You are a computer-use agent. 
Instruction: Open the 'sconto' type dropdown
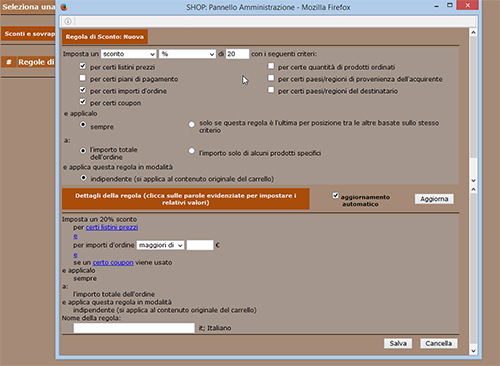coord(129,54)
